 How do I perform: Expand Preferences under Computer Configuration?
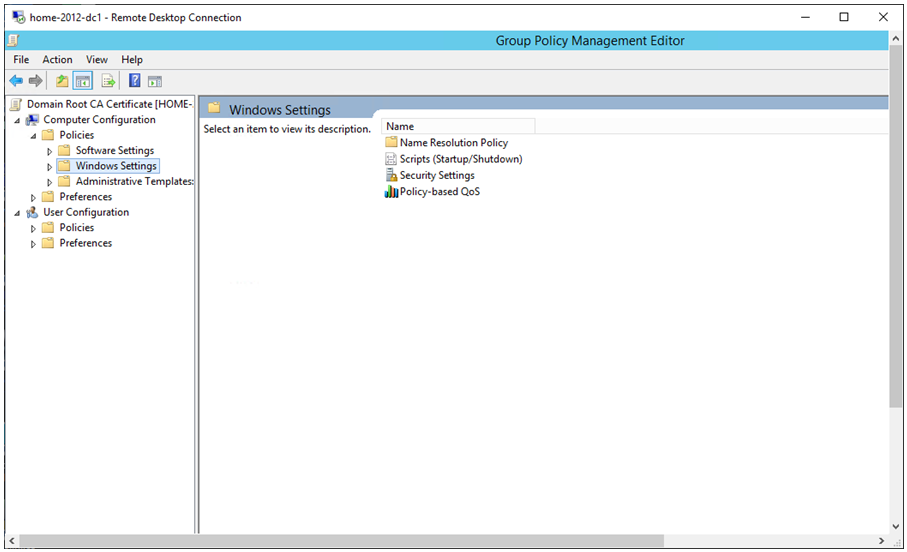point(33,197)
